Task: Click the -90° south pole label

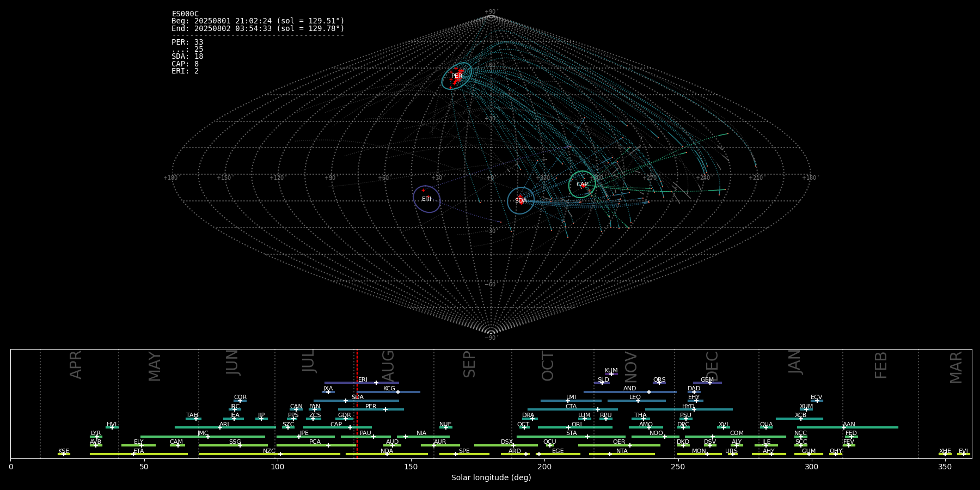Action: coord(491,338)
